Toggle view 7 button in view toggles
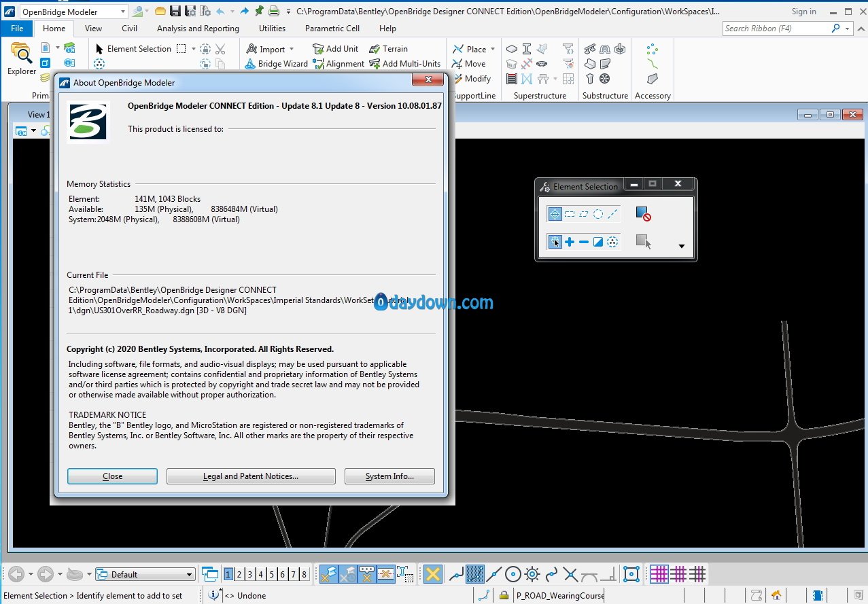The image size is (868, 604). coord(294,574)
